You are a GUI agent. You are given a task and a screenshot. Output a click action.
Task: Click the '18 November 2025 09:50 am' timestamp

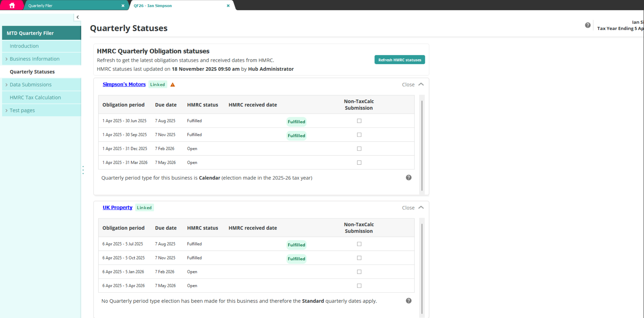click(x=205, y=69)
